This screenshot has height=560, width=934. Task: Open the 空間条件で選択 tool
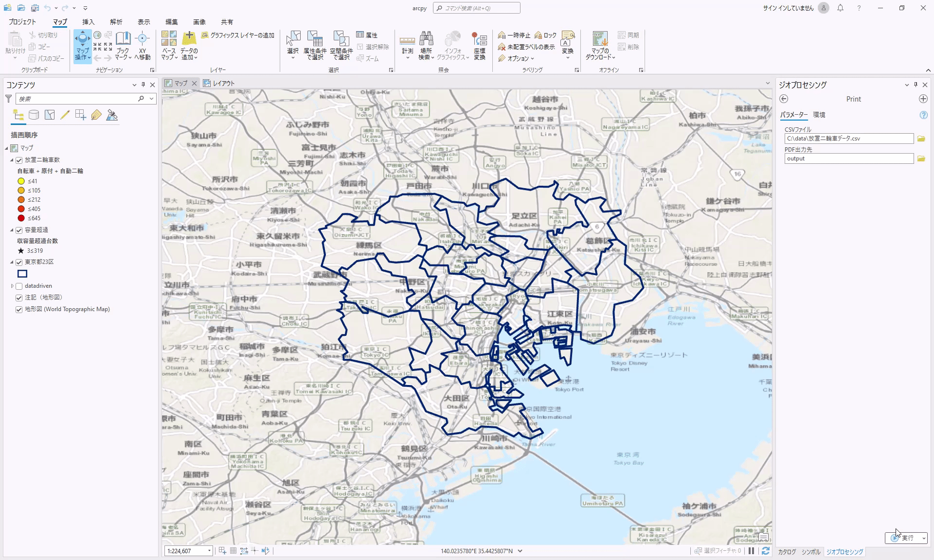342,46
